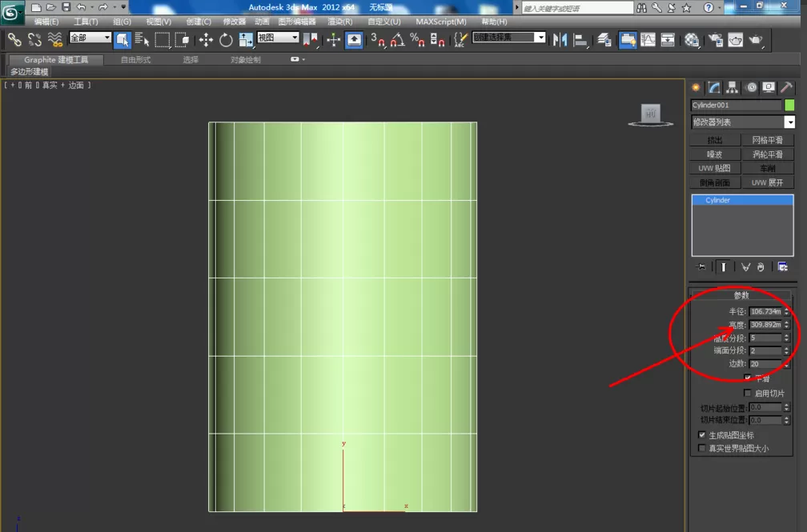The image size is (807, 532).
Task: Open the ribbon display options dropdown
Action: [x=298, y=59]
